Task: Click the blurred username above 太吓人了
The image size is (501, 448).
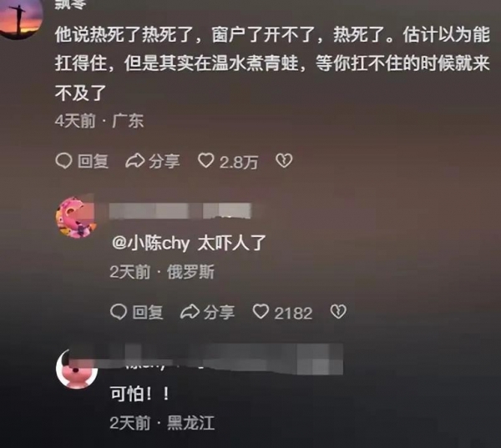Action: coord(180,211)
